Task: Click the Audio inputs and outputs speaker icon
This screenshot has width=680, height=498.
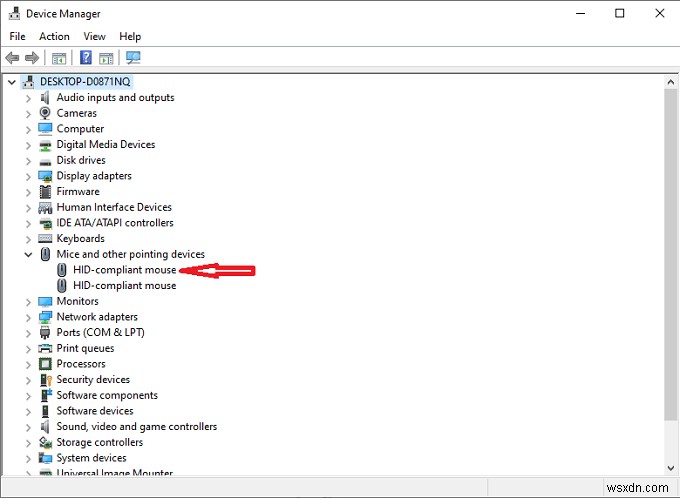Action: pos(45,98)
